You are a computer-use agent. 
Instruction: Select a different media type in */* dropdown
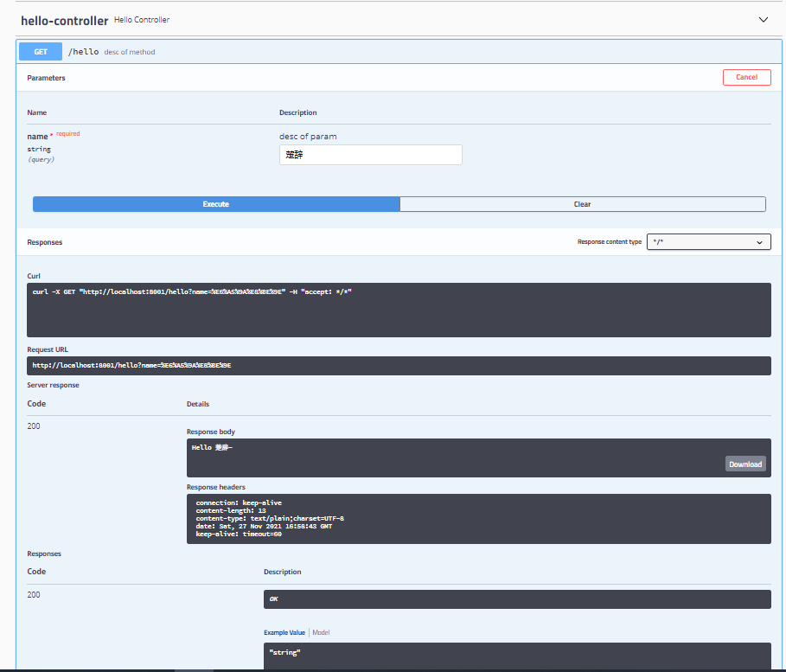click(x=707, y=241)
